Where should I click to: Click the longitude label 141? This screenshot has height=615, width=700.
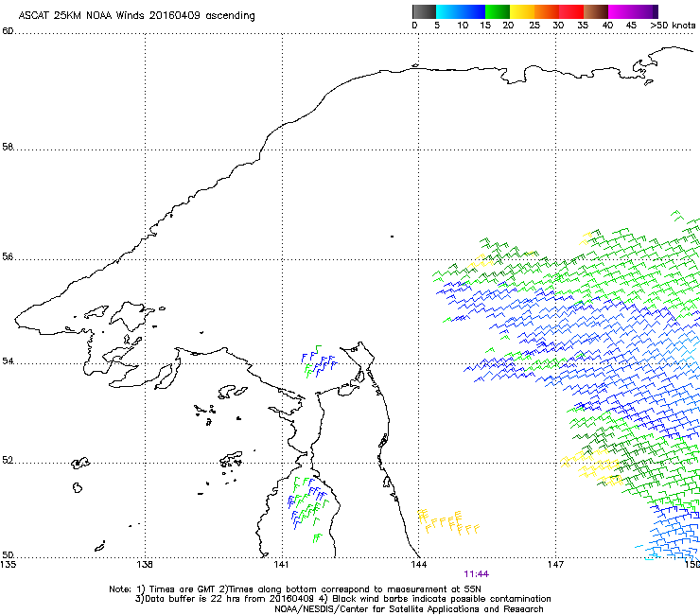(282, 565)
